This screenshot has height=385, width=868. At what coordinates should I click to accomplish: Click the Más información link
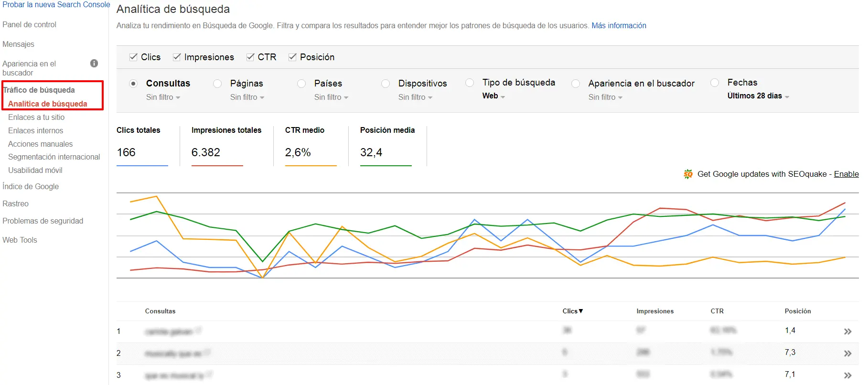pyautogui.click(x=619, y=26)
